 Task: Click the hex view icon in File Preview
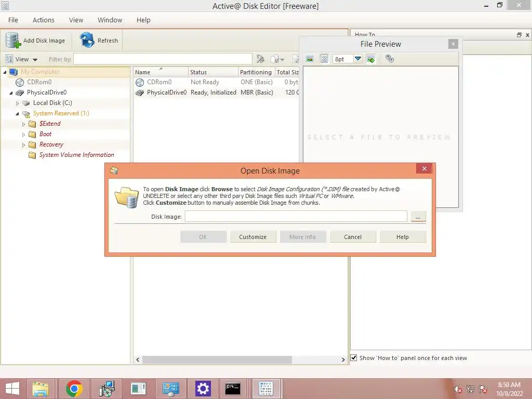point(324,59)
